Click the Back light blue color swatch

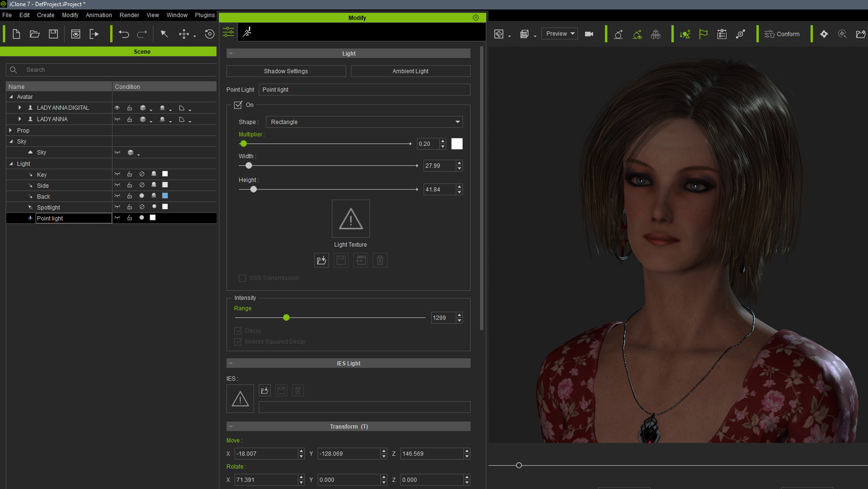(165, 196)
